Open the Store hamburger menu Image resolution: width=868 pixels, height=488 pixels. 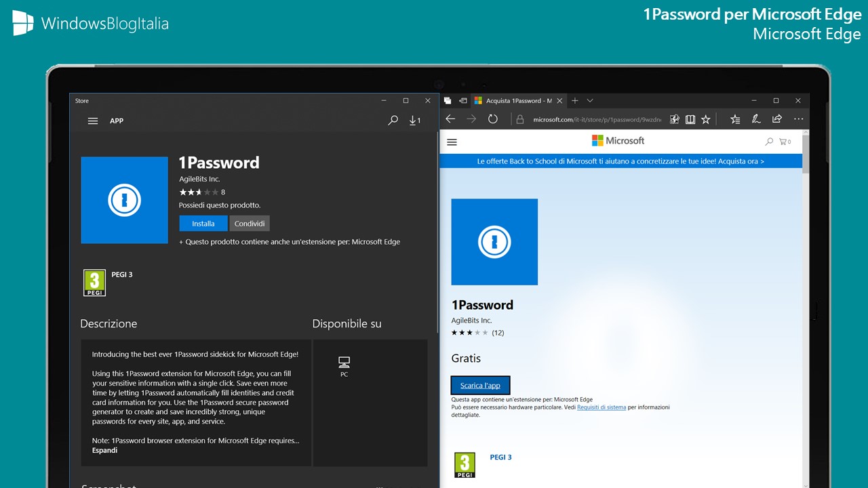click(x=93, y=121)
